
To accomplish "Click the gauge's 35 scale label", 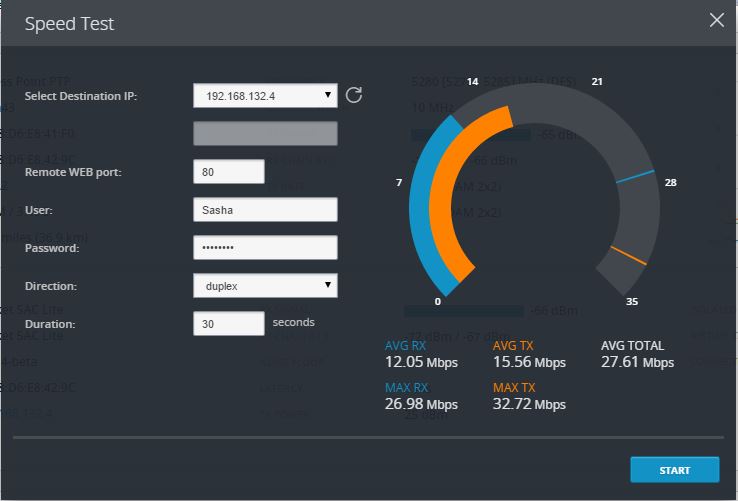I will tap(632, 301).
